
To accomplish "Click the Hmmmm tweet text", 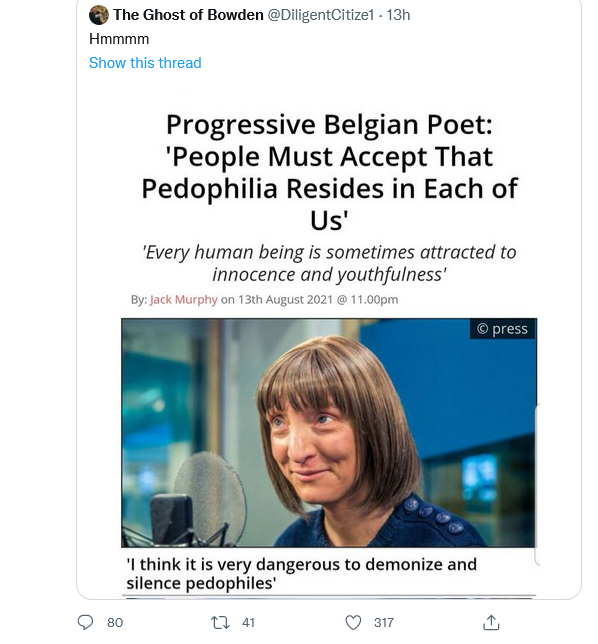I will click(x=119, y=39).
